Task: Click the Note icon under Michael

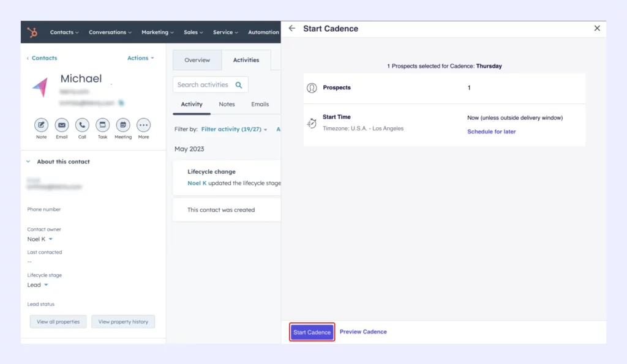Action: point(41,125)
